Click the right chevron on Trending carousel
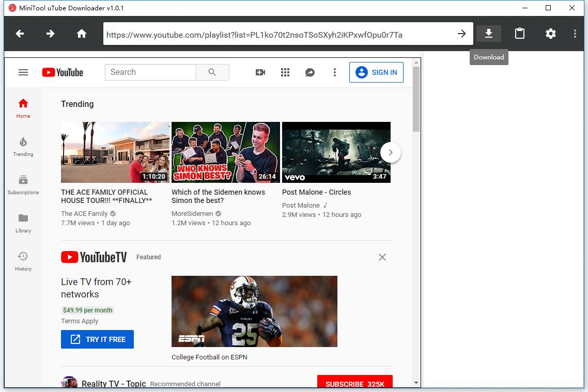This screenshot has height=392, width=588. pyautogui.click(x=391, y=152)
